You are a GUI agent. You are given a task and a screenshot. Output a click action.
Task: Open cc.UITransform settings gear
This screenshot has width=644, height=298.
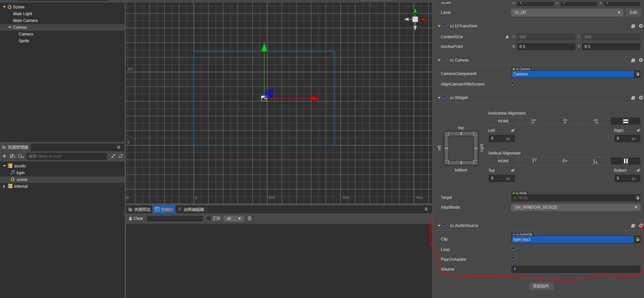click(641, 26)
